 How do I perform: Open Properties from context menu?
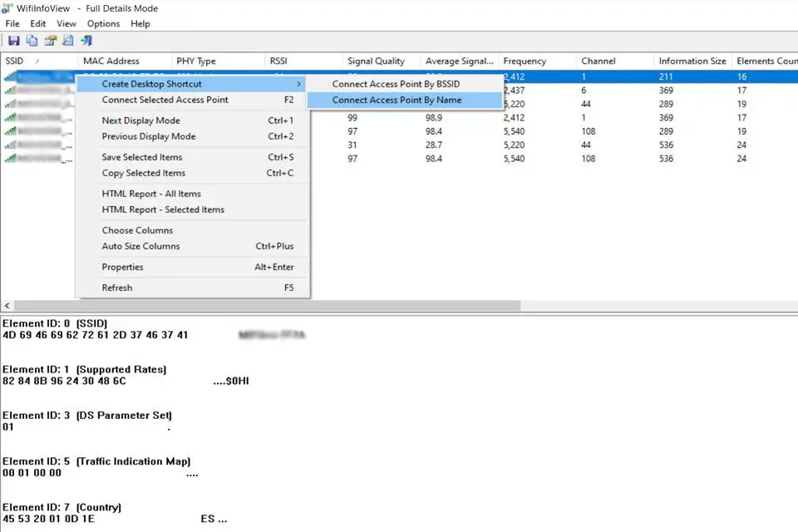click(192, 268)
